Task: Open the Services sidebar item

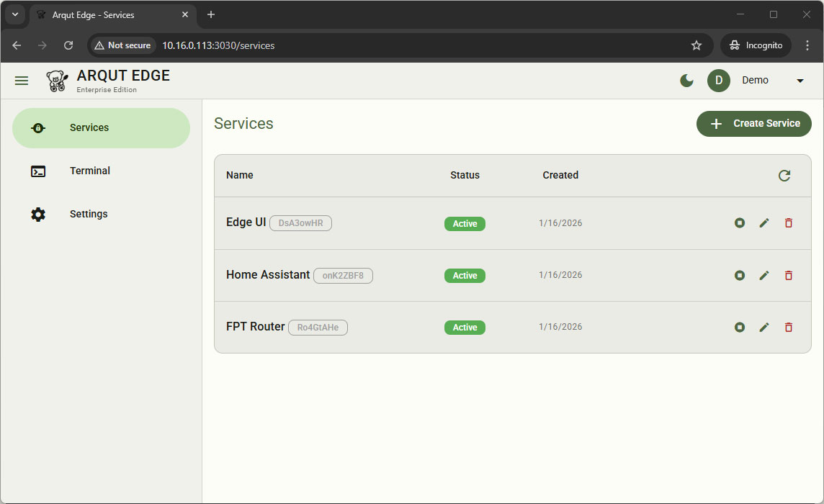Action: pos(101,127)
